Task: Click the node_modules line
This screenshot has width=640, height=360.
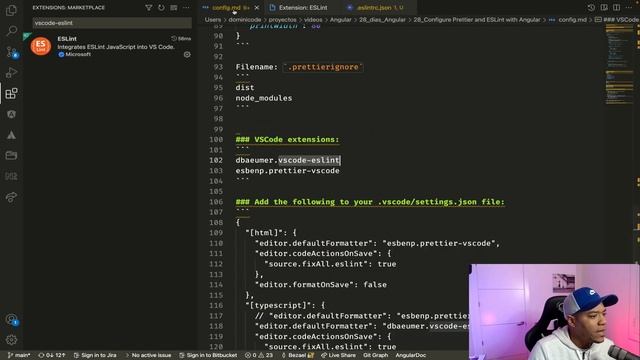Action: click(x=264, y=98)
